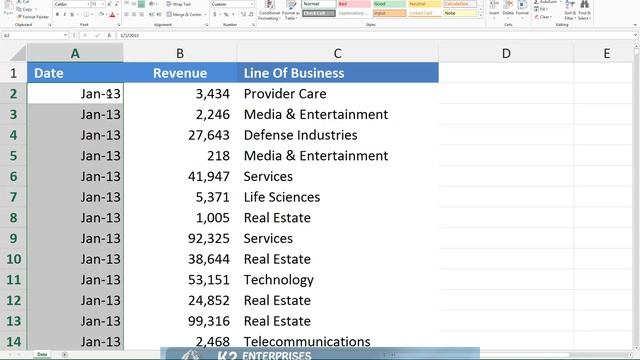
Task: Click Wrap Text
Action: click(178, 4)
